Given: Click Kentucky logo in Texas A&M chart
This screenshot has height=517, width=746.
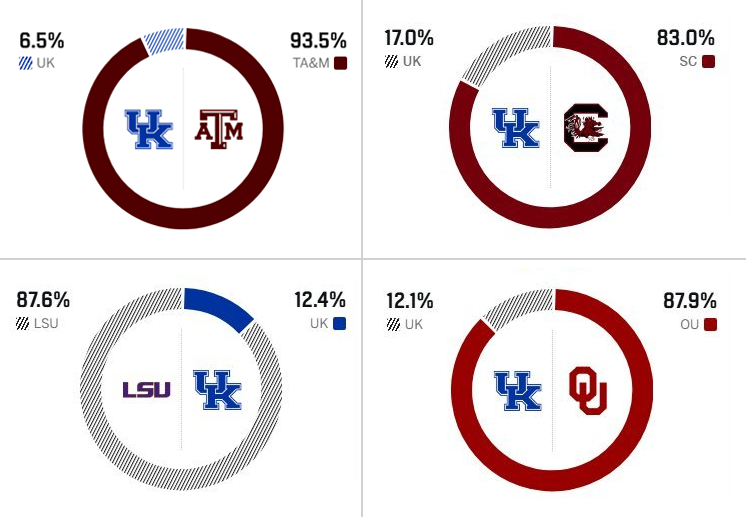Looking at the screenshot, I should 149,129.
